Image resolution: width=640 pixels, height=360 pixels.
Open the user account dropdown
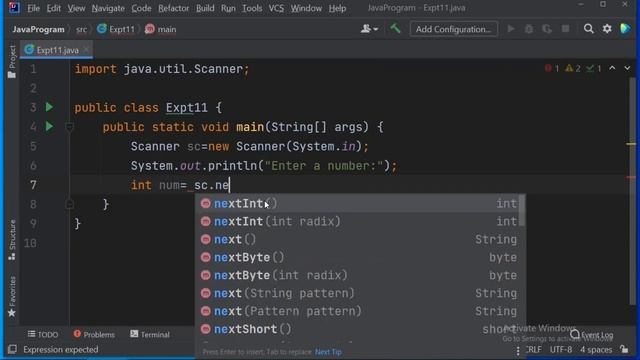[369, 29]
